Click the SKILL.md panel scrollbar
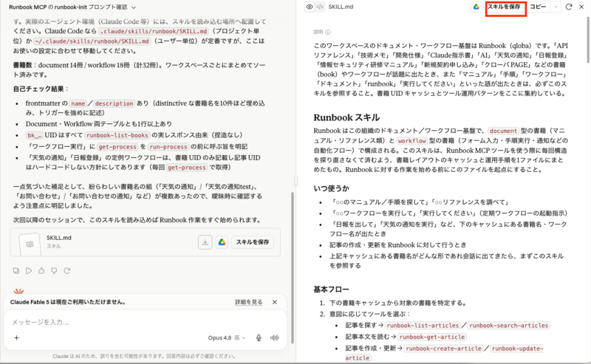The width and height of the screenshot is (591, 364). [588, 40]
